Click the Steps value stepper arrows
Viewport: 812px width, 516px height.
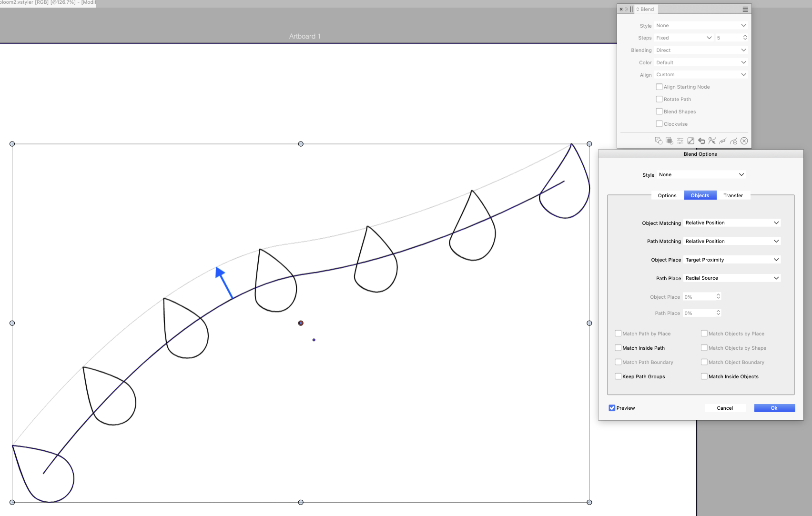745,38
